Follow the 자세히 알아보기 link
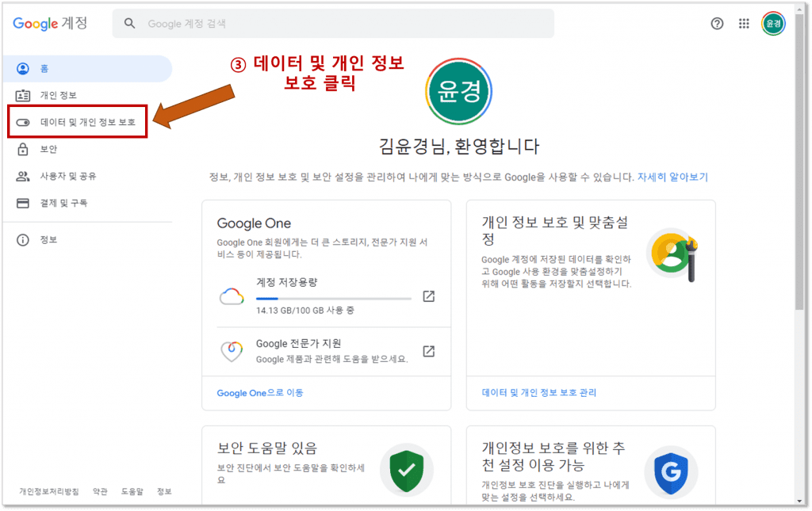Viewport: 812px width, 511px height. pyautogui.click(x=672, y=177)
